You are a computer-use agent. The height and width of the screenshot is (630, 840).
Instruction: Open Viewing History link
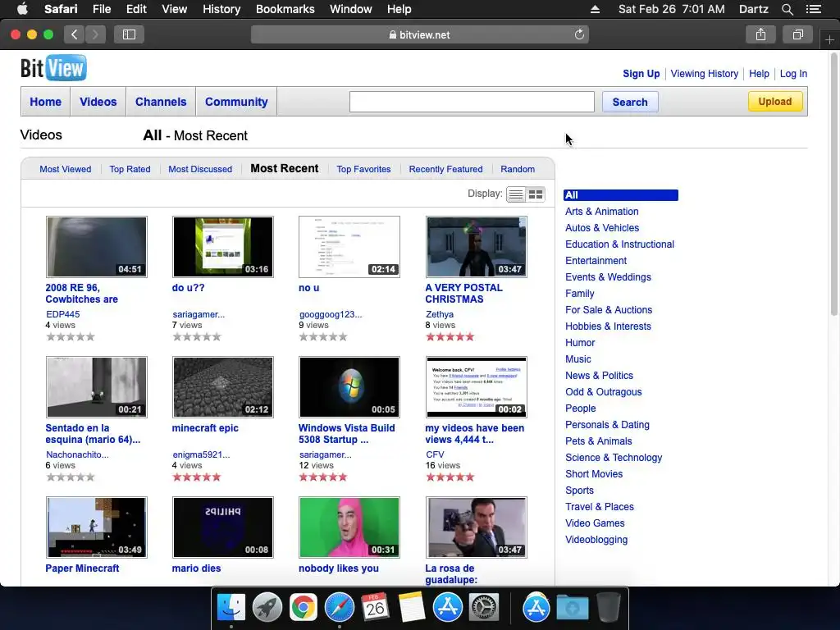coord(705,74)
